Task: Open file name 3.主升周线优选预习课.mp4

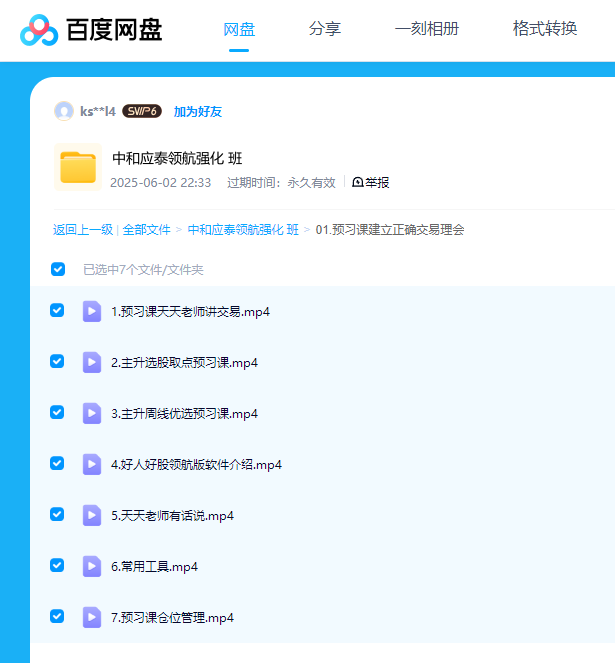Action: tap(184, 413)
